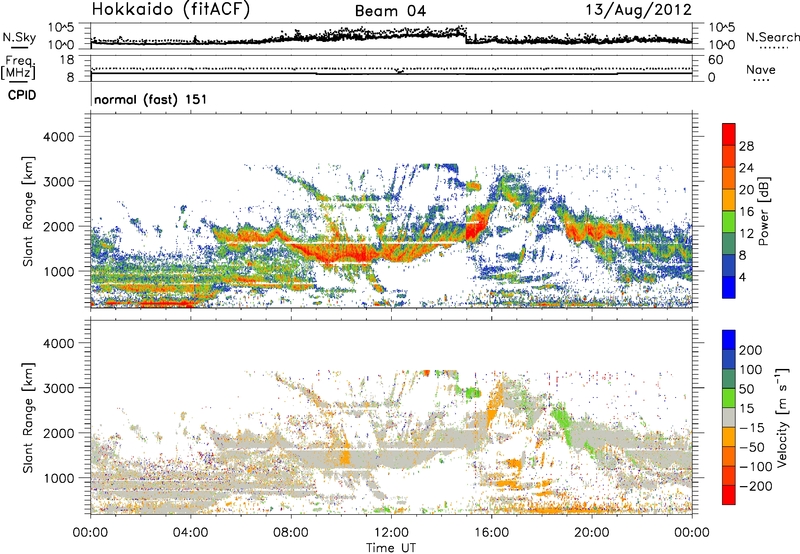Click the orange-yellow segment of the power colorbar
Image resolution: width=800 pixels, height=554 pixels.
729,200
